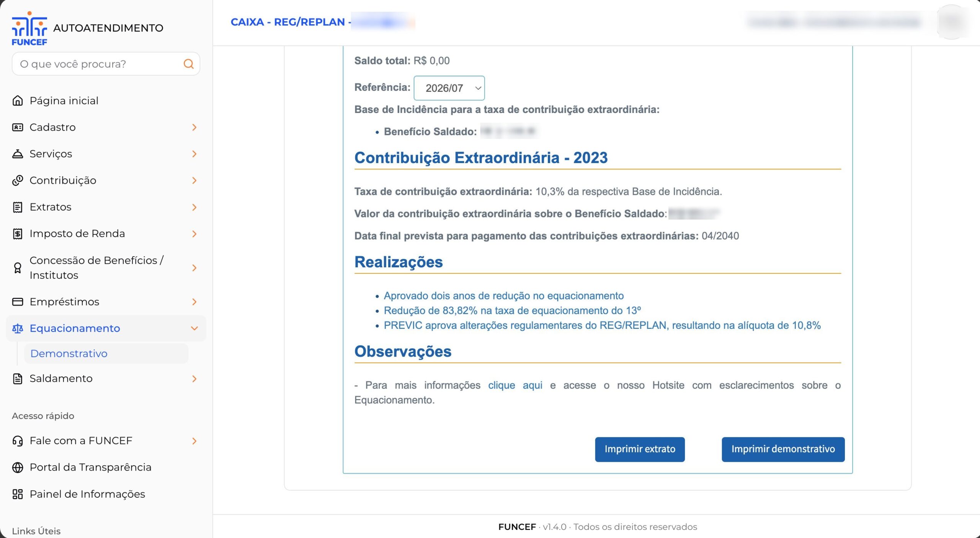This screenshot has height=538, width=980.
Task: Expand the Imposto de Renda chevron
Action: tap(194, 234)
